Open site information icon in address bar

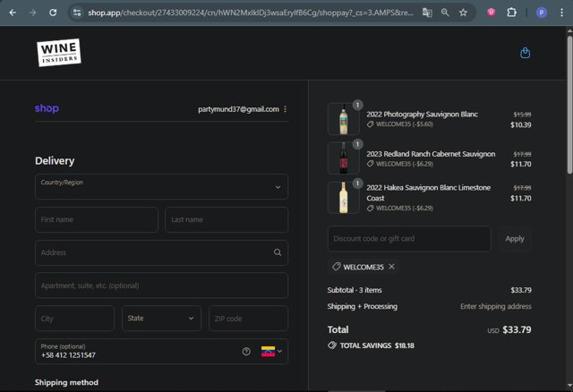[77, 13]
